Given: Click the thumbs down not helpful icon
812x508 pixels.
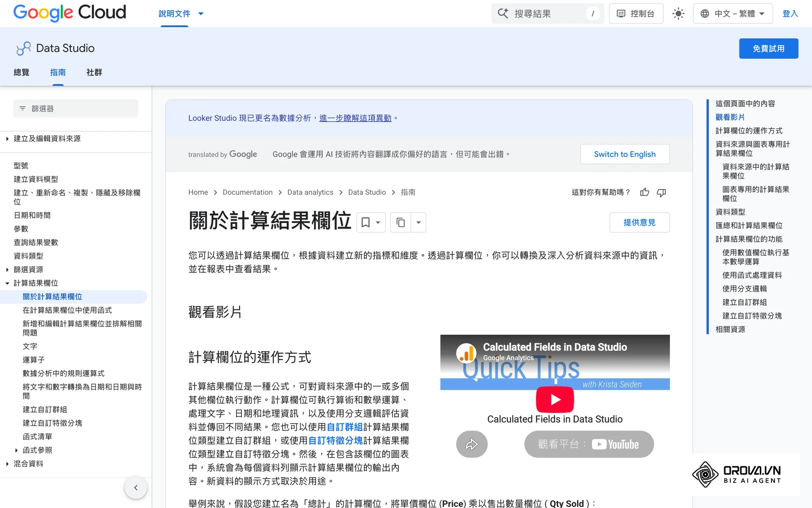Looking at the screenshot, I should pyautogui.click(x=661, y=192).
